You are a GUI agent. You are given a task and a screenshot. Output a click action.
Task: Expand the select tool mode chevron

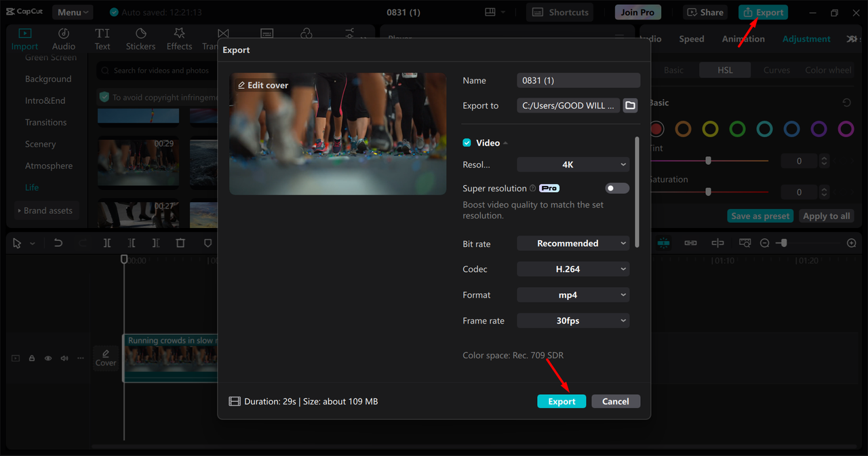click(32, 244)
